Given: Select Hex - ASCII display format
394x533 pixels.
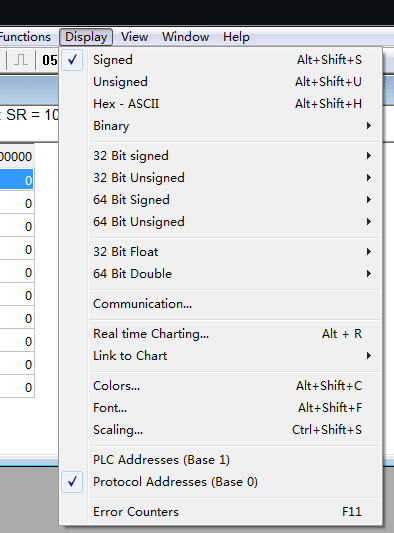Looking at the screenshot, I should 221,104.
